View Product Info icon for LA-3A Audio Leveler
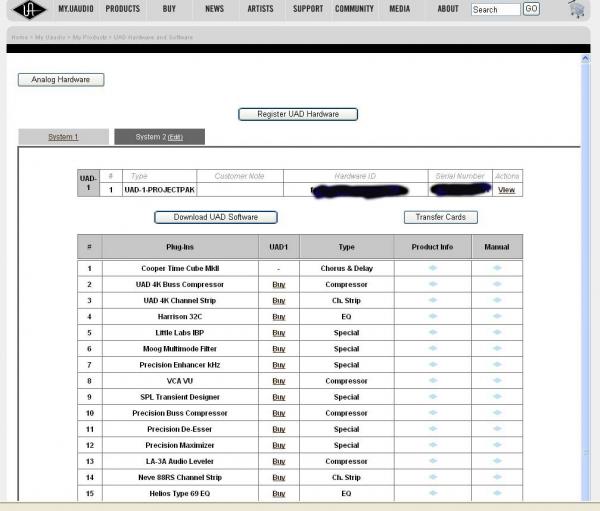The image size is (600, 511). [433, 462]
